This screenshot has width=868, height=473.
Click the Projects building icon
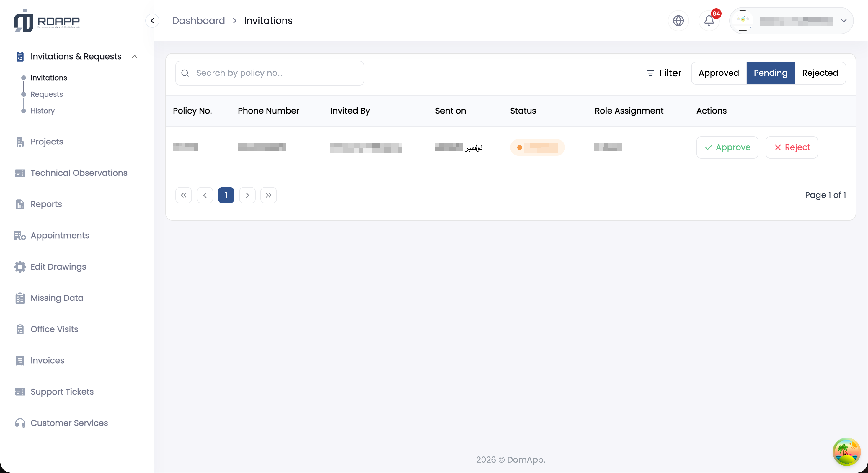[20, 142]
